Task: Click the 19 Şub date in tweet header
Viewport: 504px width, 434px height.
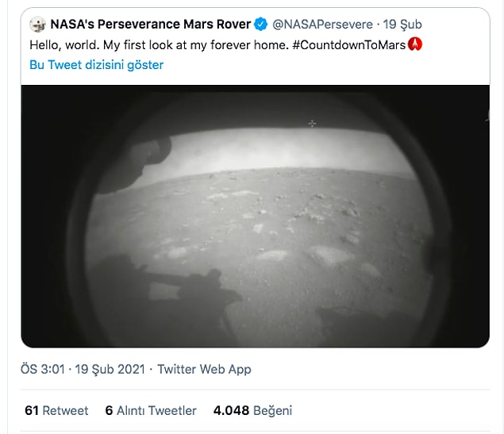Action: coord(402,25)
